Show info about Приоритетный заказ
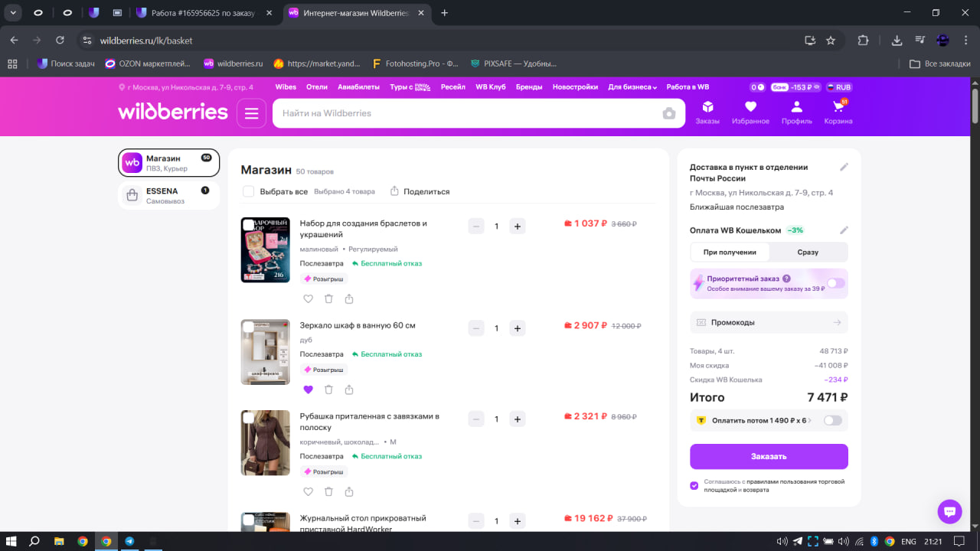 pyautogui.click(x=786, y=279)
